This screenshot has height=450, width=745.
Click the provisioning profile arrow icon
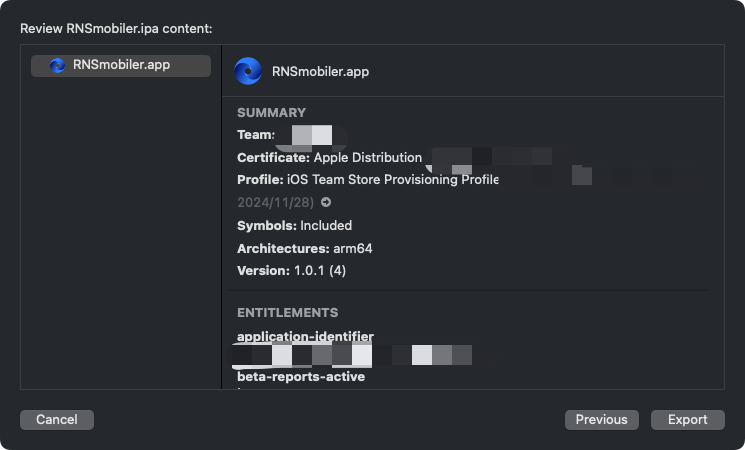click(326, 202)
